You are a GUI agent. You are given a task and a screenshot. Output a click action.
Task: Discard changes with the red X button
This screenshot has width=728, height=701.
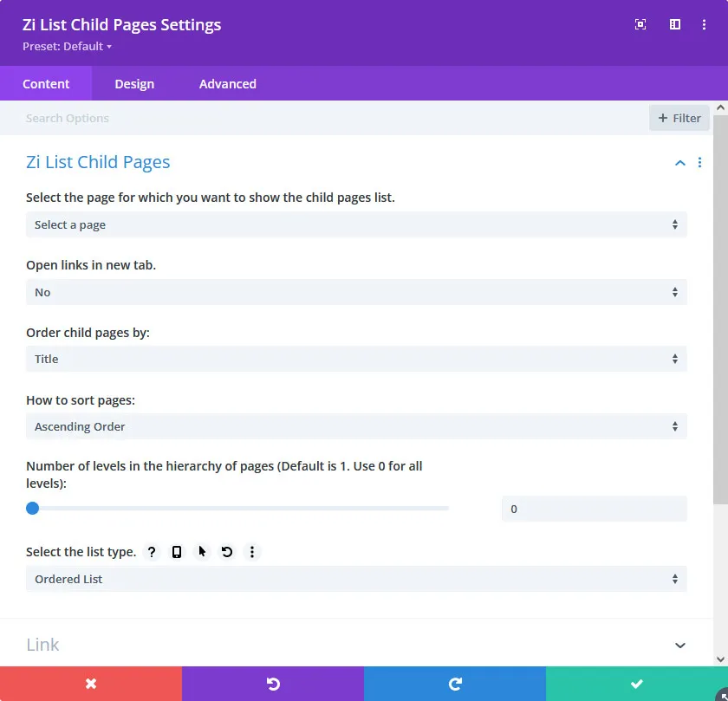click(91, 684)
